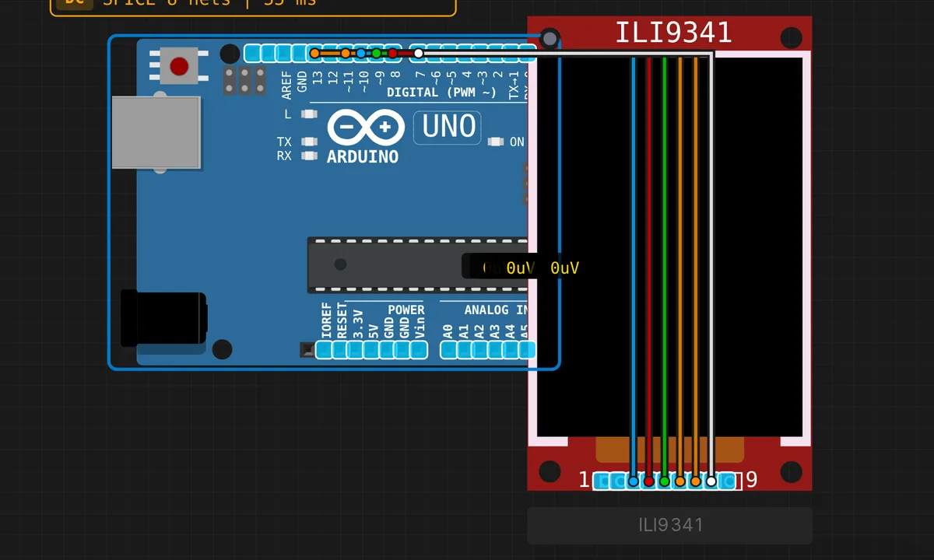Select Arduino digital pin 4 pad
The image size is (934, 560).
(466, 53)
